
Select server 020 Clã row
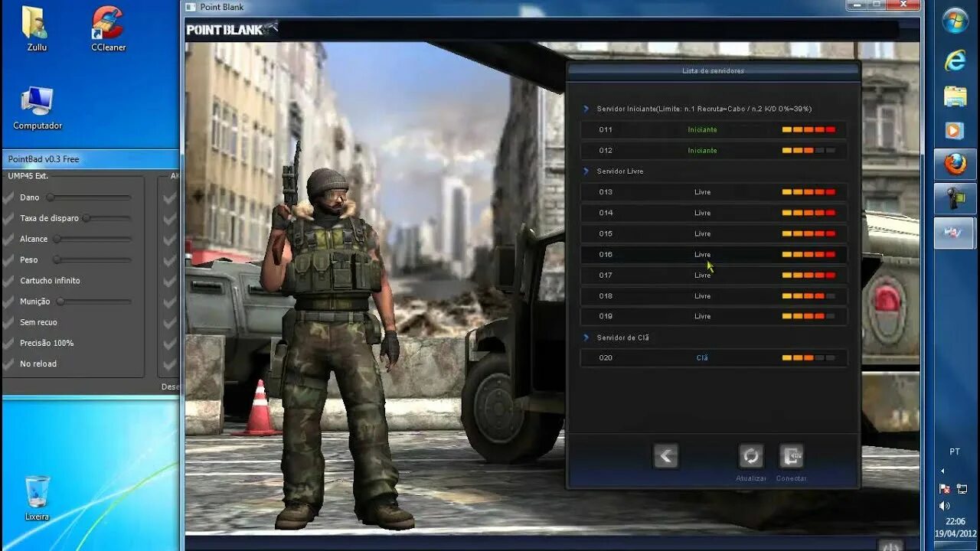click(714, 357)
